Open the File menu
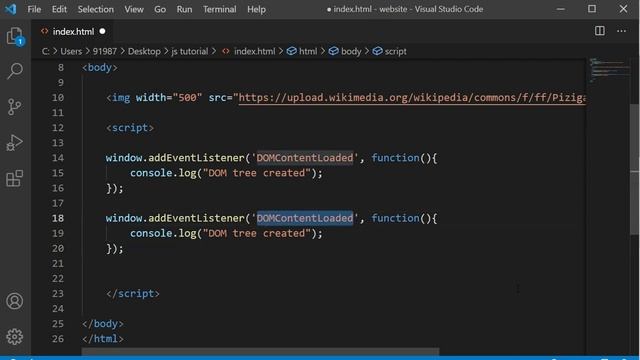This screenshot has height=360, width=640. click(x=34, y=9)
